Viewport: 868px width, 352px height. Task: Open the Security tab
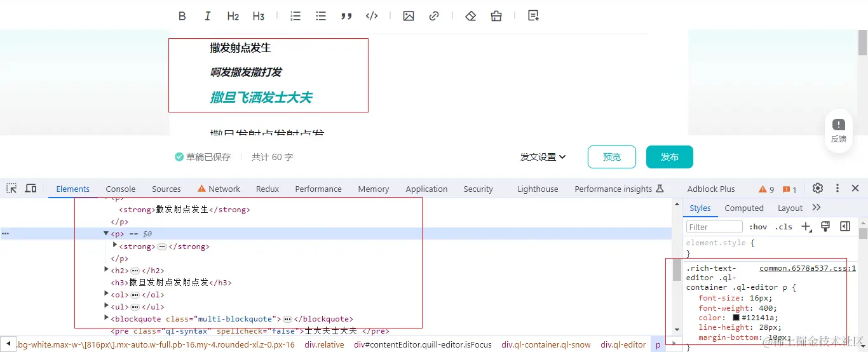pos(478,189)
